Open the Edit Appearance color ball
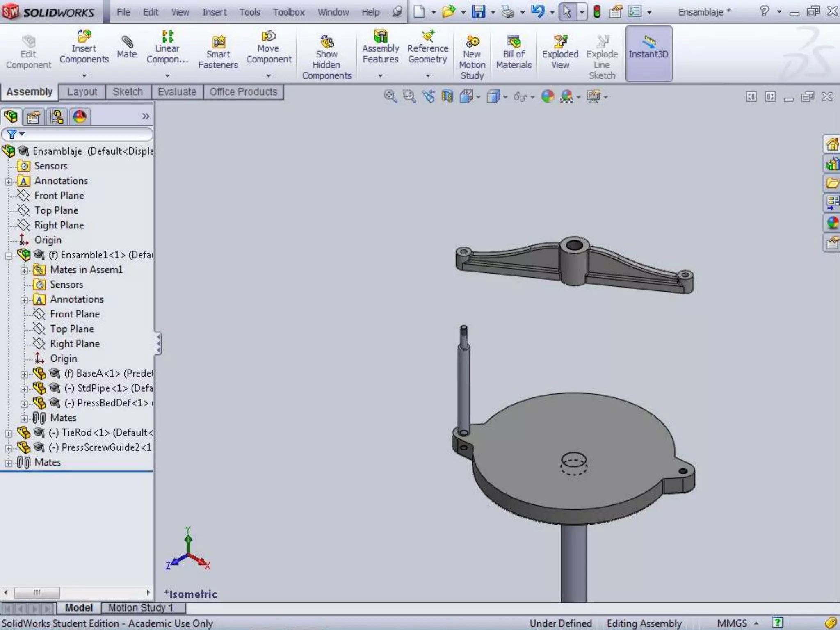840x630 pixels. coord(548,97)
